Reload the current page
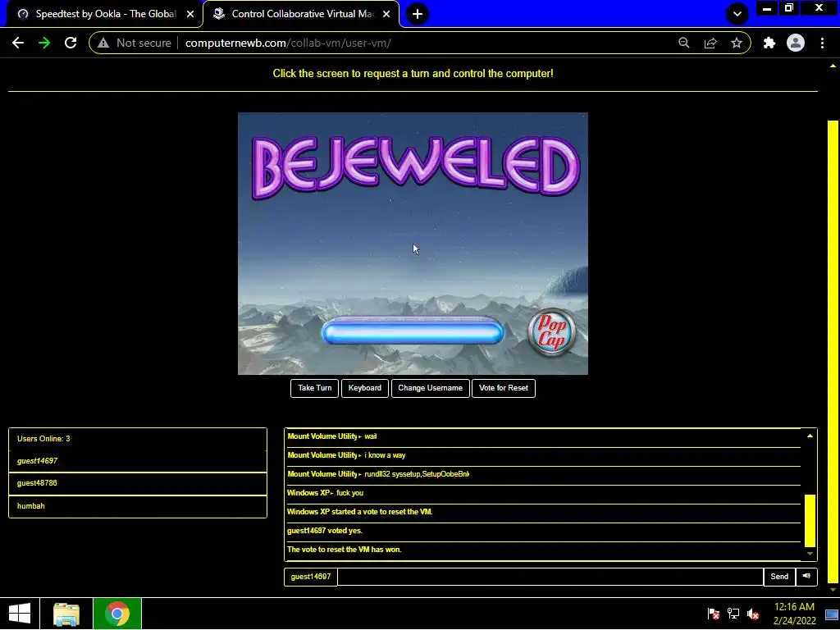The image size is (840, 630). click(x=71, y=43)
